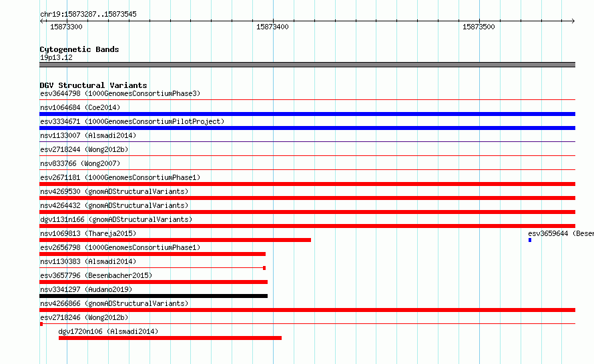Click the esv2656798 (1000GenomesConsortiumPhase1) label

120,247
